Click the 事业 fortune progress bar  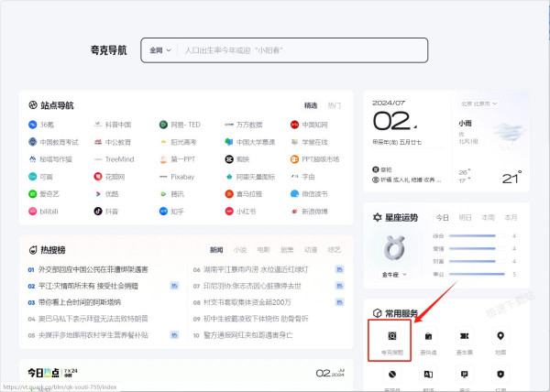[477, 274]
